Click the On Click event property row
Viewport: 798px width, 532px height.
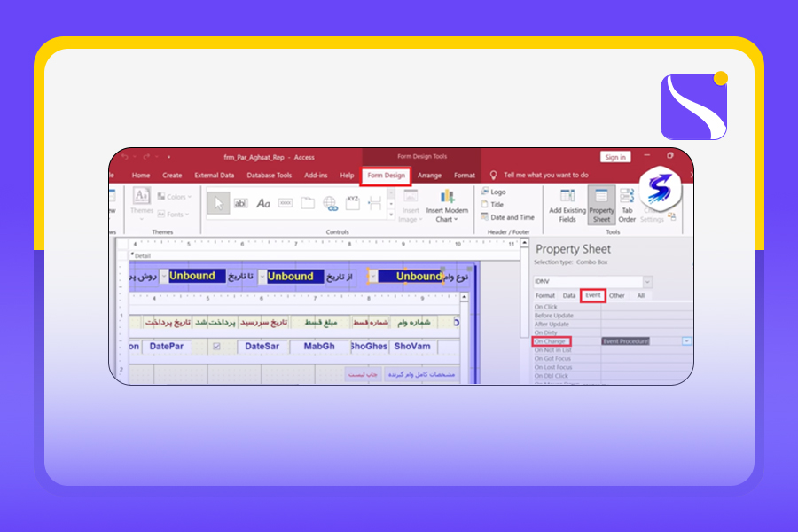pos(613,307)
